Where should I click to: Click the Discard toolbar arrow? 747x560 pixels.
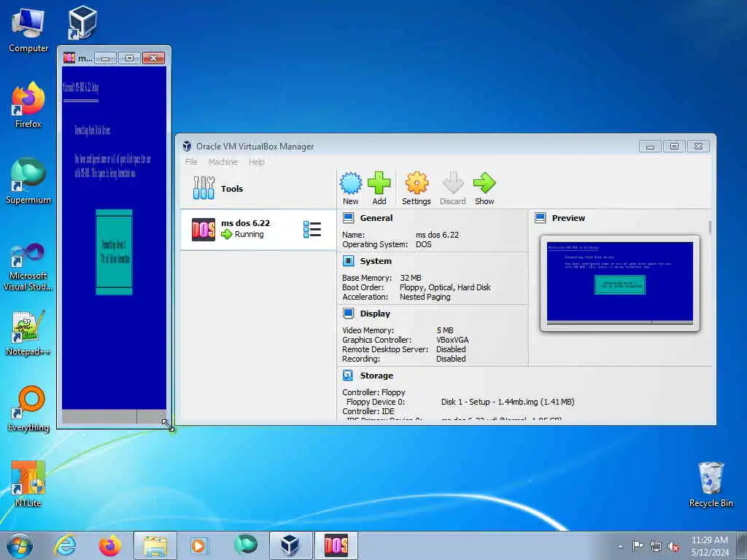[452, 183]
